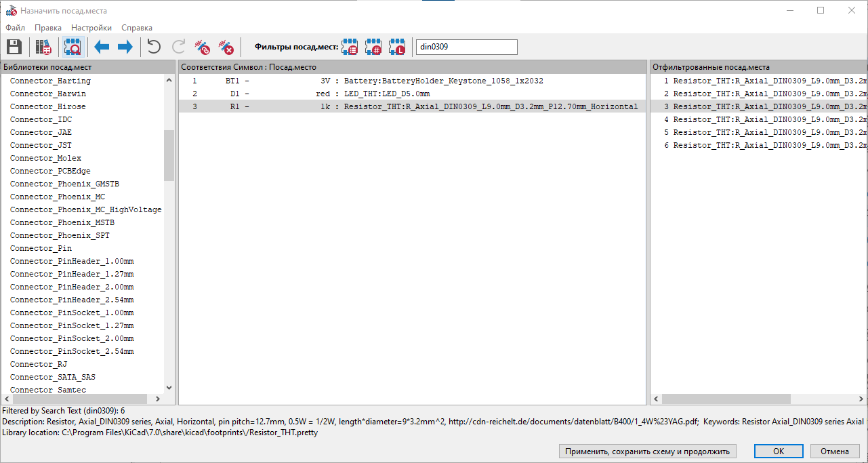Open the Настройки menu
The image size is (868, 463).
click(91, 28)
